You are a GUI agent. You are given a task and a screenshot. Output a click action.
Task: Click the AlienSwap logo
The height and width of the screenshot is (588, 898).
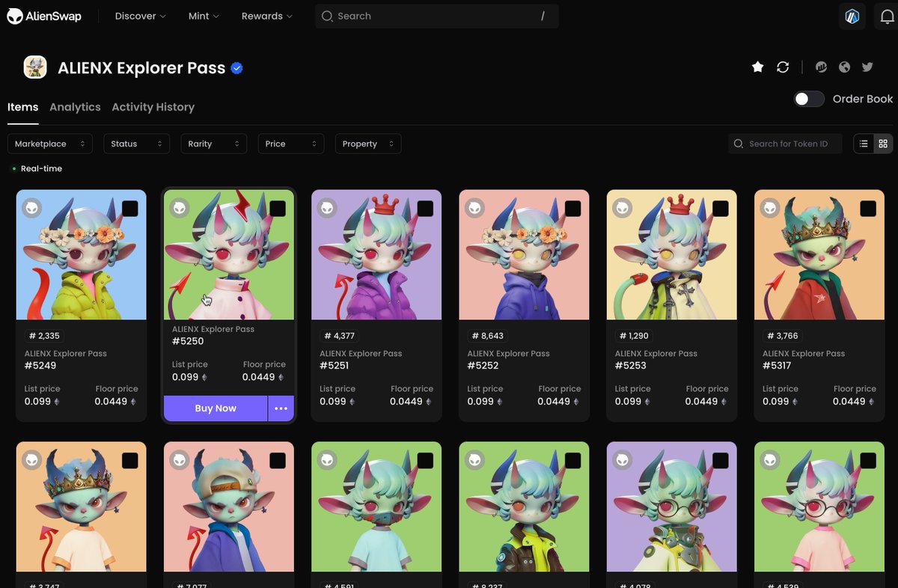click(44, 16)
